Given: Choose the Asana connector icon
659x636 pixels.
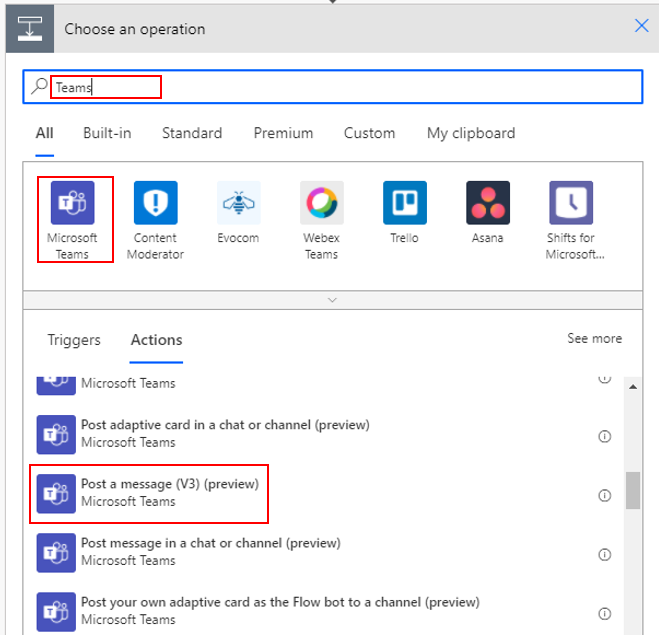Looking at the screenshot, I should pos(488,203).
